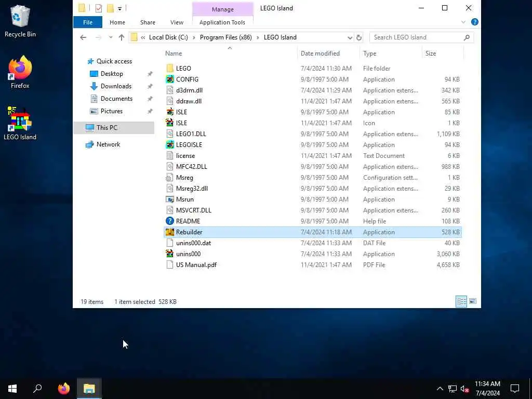Switch to details view layout icon
Screen dimensions: 532x399
coord(461,301)
